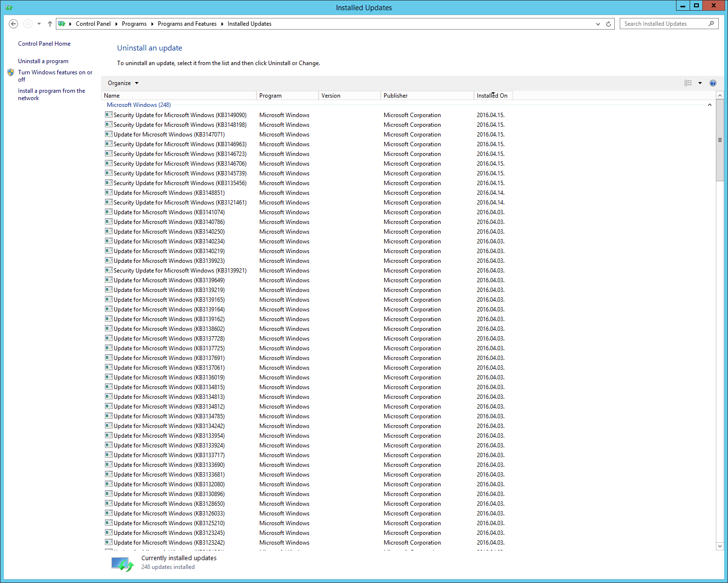This screenshot has height=583, width=728.
Task: Click the scrollbar down arrow
Action: (x=720, y=546)
